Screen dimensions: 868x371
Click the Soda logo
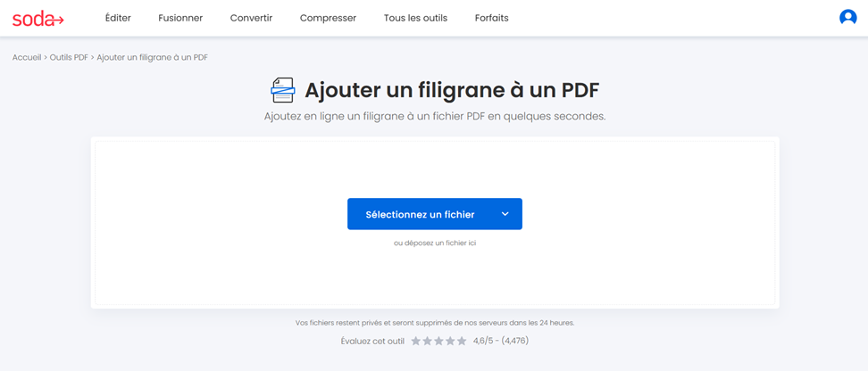tap(38, 18)
